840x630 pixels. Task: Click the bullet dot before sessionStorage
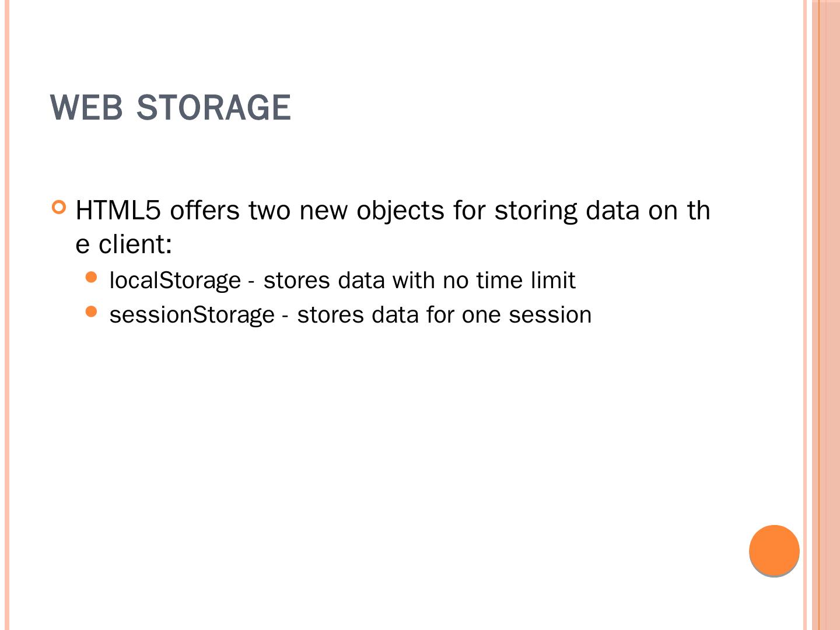coord(91,311)
